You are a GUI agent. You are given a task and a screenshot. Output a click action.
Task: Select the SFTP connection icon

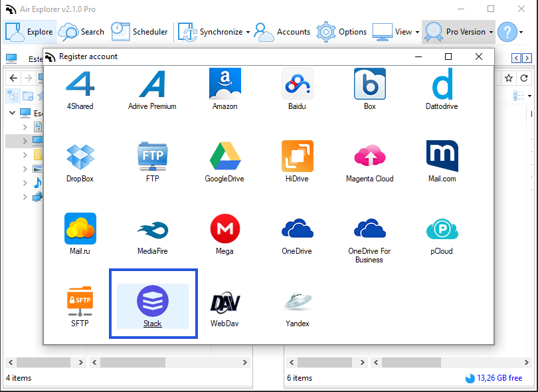tap(80, 302)
